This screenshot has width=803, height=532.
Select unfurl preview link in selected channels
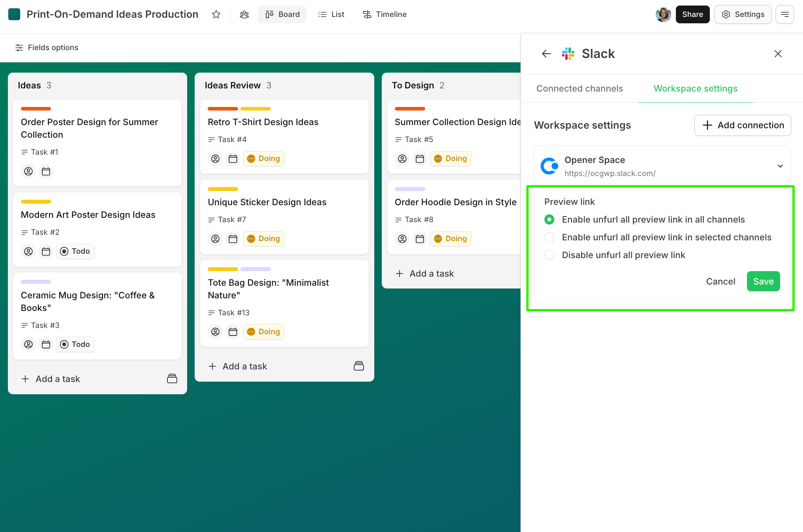tap(549, 237)
